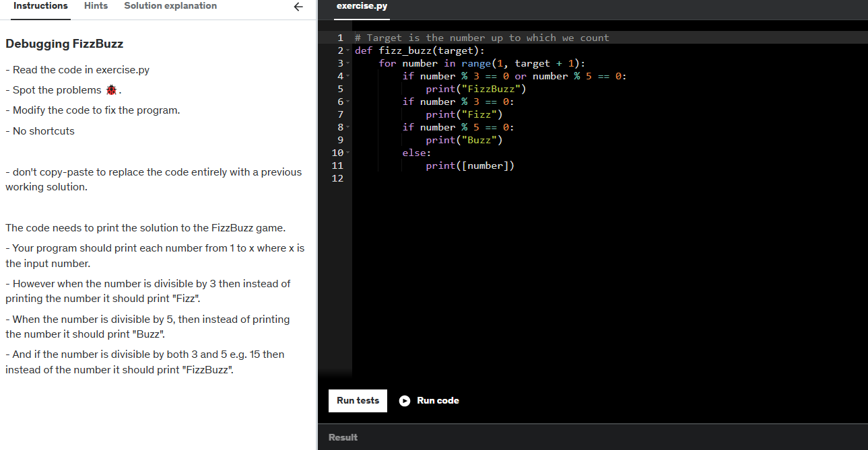868x450 pixels.
Task: Click the 'Debugging FizzBuzz' heading
Action: click(x=65, y=44)
